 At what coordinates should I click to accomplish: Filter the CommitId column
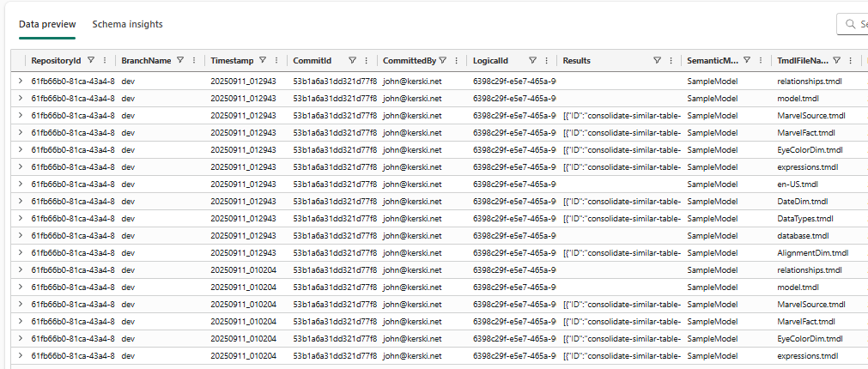pyautogui.click(x=352, y=61)
